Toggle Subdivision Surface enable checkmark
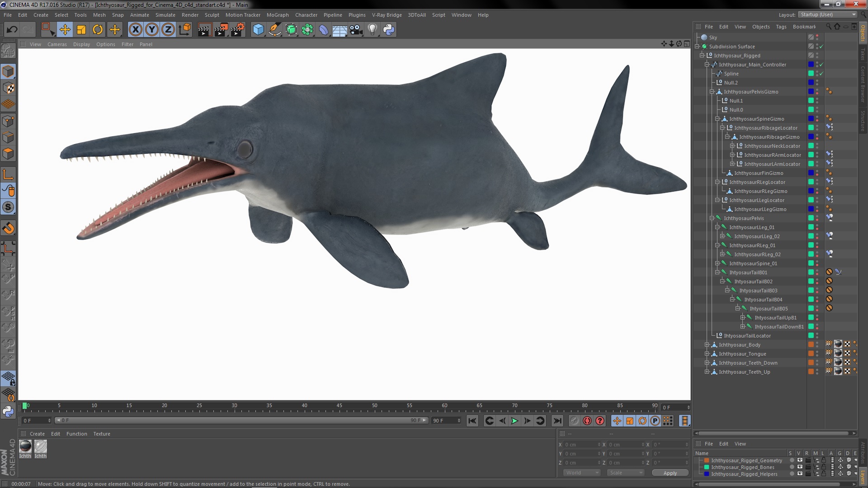The image size is (868, 488). 821,47
